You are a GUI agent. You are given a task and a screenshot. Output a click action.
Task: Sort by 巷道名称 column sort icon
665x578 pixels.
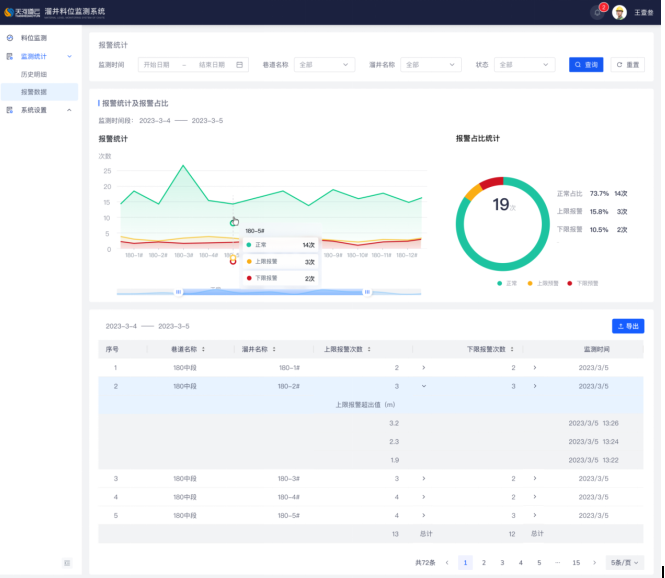[x=204, y=349]
